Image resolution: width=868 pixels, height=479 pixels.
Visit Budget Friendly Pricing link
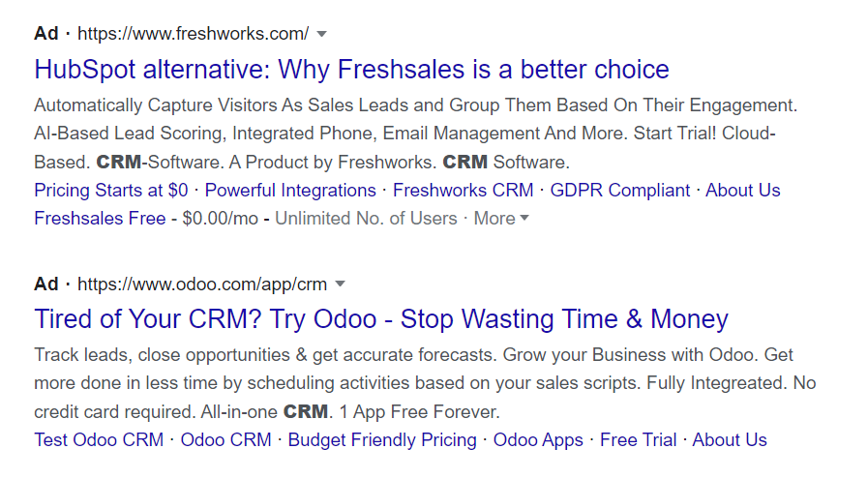pos(382,440)
